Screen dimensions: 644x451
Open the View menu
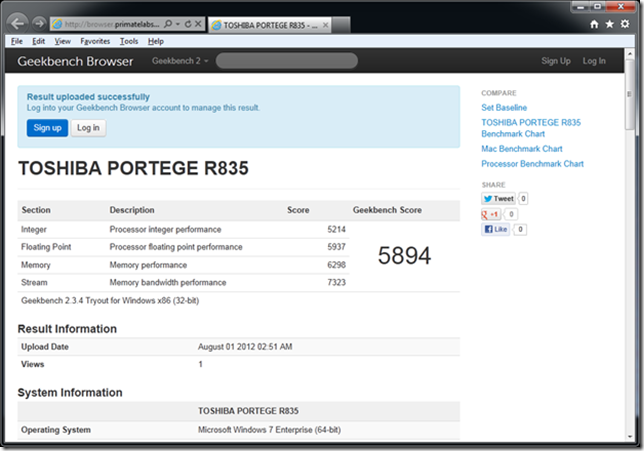[x=62, y=41]
